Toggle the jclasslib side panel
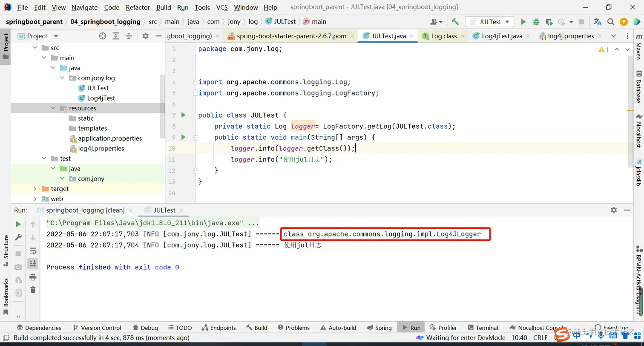The width and height of the screenshot is (644, 346). pos(638,173)
